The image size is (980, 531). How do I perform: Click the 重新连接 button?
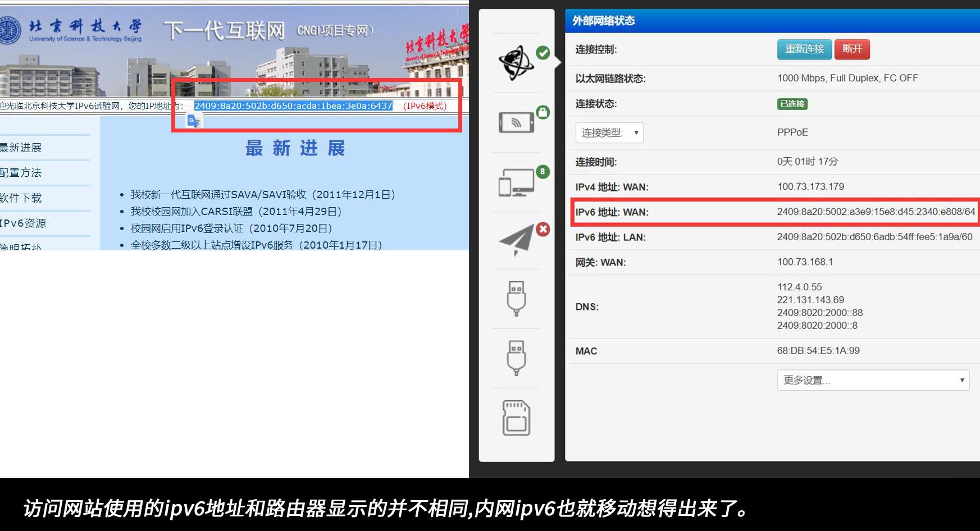tap(804, 49)
